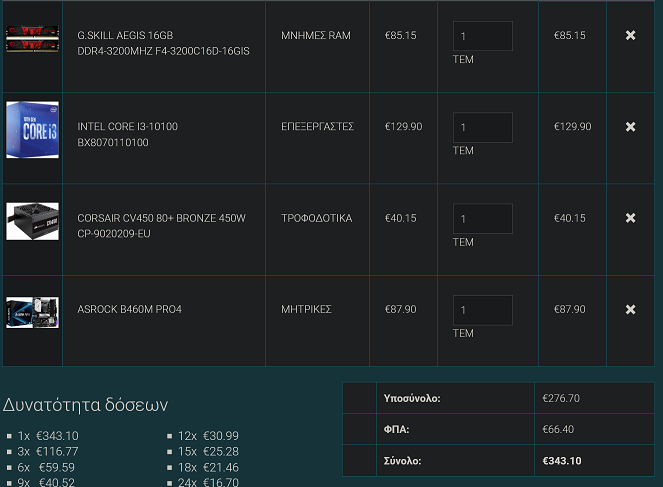Open Corsair CV450 power supply thumbnail
Viewport: 663px width, 487px height.
[33, 222]
